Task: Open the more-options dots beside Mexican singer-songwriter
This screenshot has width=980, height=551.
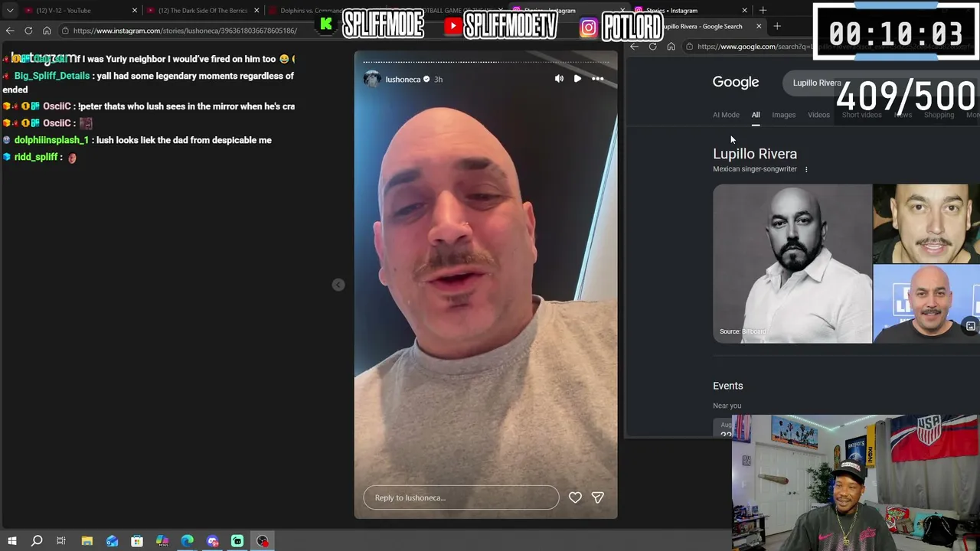Action: click(806, 169)
